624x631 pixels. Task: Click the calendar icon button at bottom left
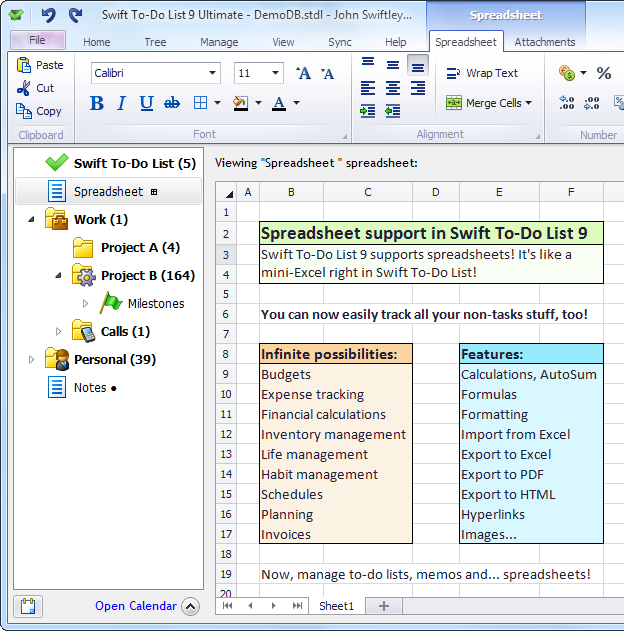(28, 606)
